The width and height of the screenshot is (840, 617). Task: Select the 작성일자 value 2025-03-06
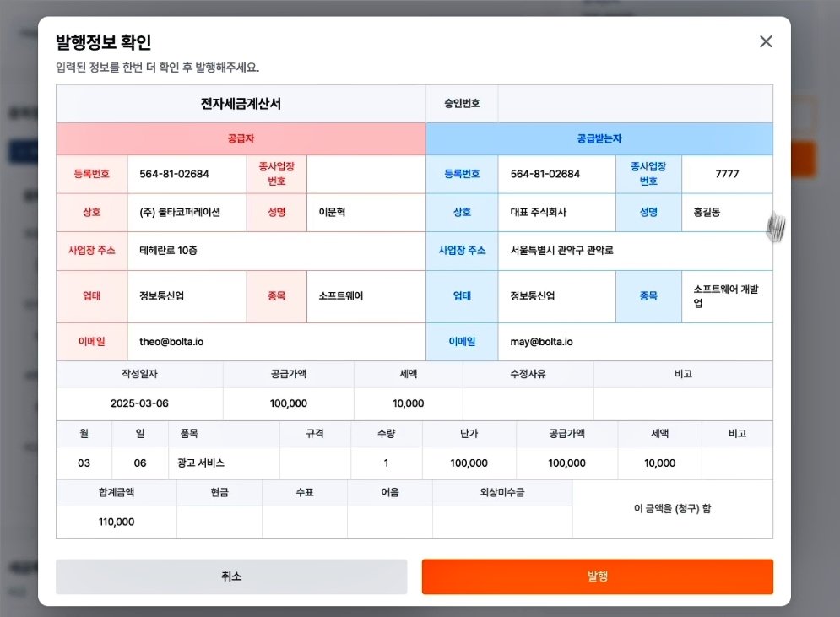139,403
